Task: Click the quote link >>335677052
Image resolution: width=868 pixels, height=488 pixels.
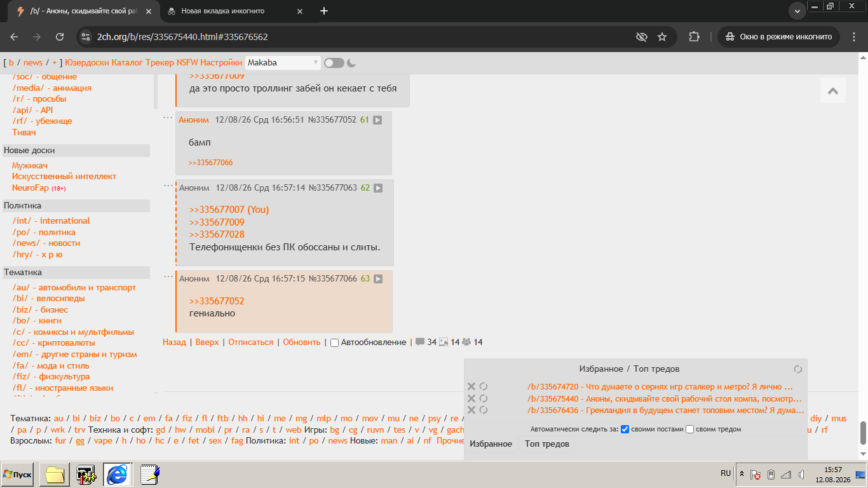Action: tap(217, 301)
